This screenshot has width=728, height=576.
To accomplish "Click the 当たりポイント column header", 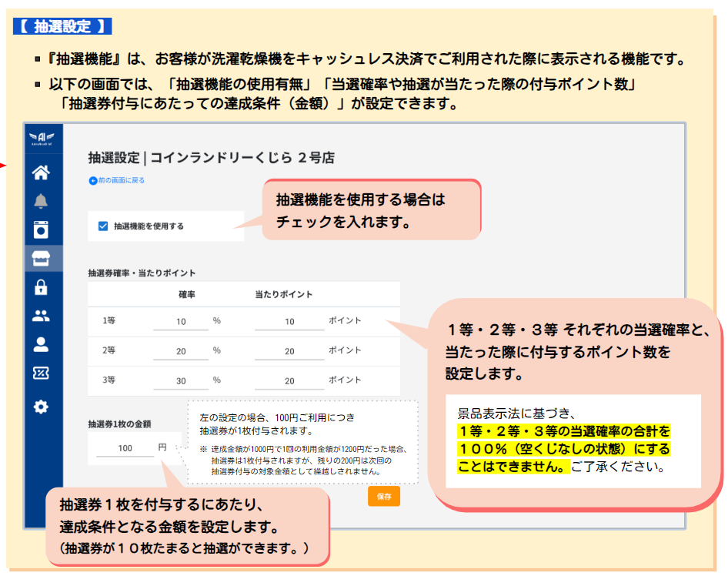I will point(284,294).
